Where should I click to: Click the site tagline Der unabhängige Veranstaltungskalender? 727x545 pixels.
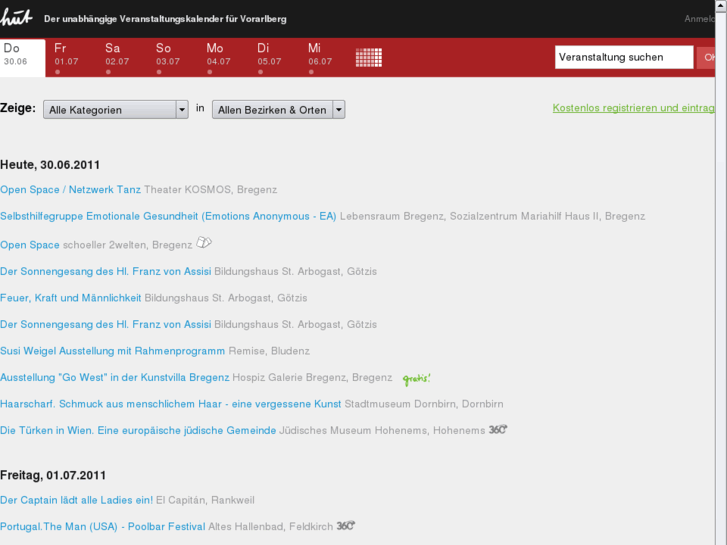165,19
